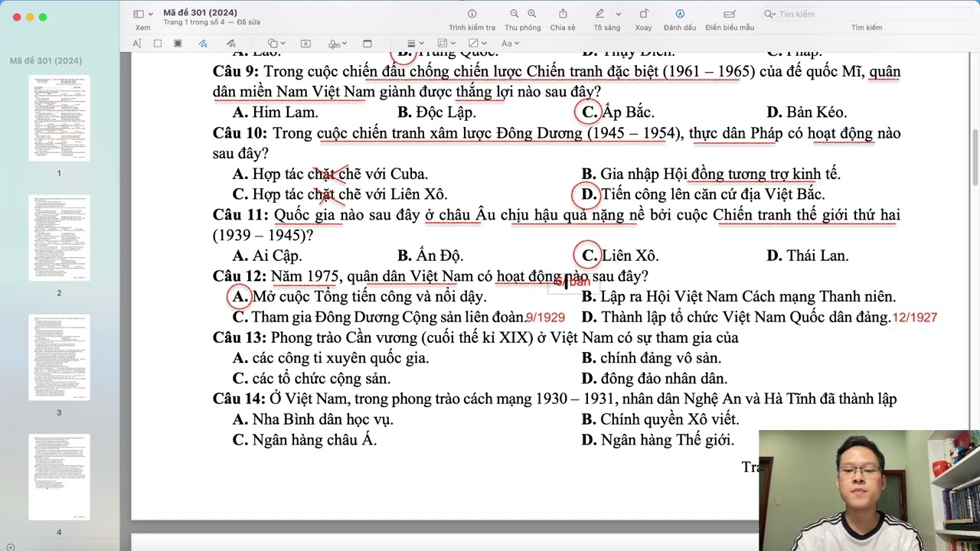Choose the Draw pen tool
Image resolution: width=980 pixels, height=551 pixels.
[x=230, y=44]
